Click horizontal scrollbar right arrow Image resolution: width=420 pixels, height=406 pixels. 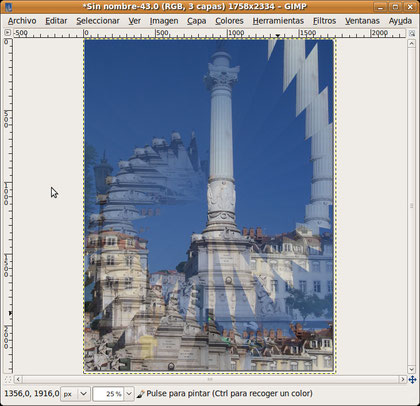point(403,379)
